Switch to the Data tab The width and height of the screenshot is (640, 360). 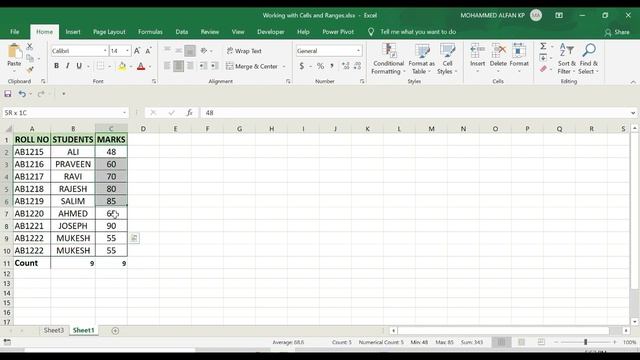pos(182,32)
